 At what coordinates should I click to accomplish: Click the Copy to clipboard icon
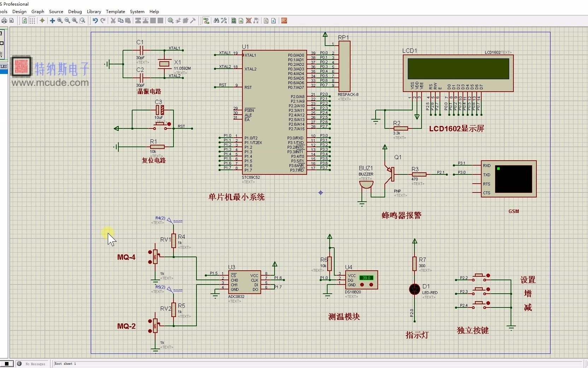[120, 21]
